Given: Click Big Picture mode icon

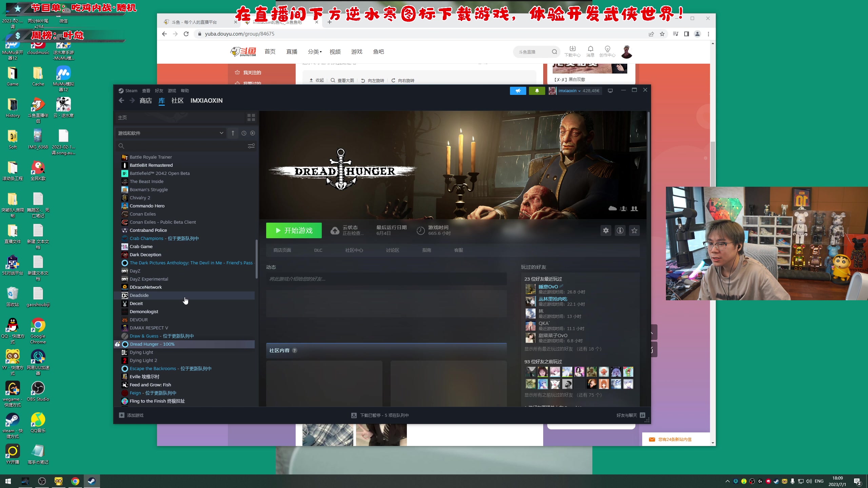Looking at the screenshot, I should [610, 91].
